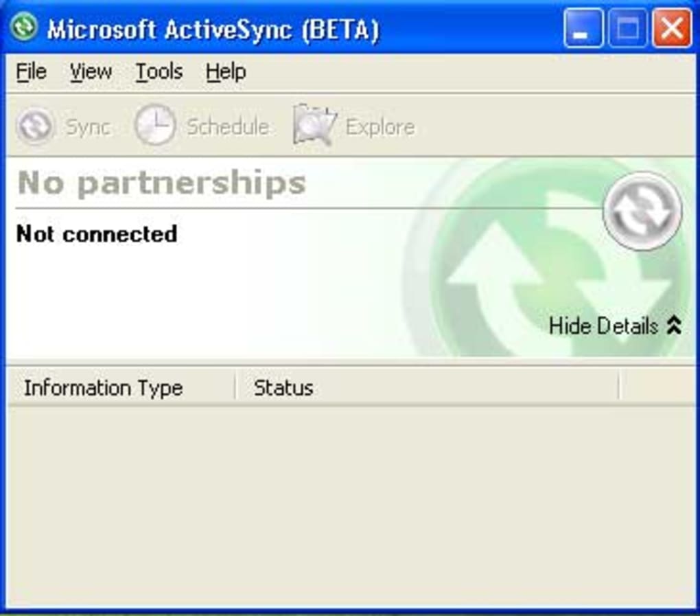Click the 'Not connected' status text
The width and height of the screenshot is (700, 616).
click(x=97, y=233)
